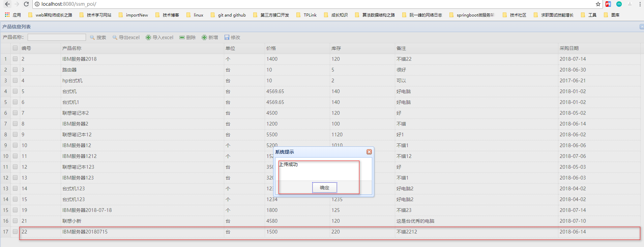This screenshot has width=644, height=247.
Task: Click the 搜索 search toolbar button
Action: tap(98, 37)
